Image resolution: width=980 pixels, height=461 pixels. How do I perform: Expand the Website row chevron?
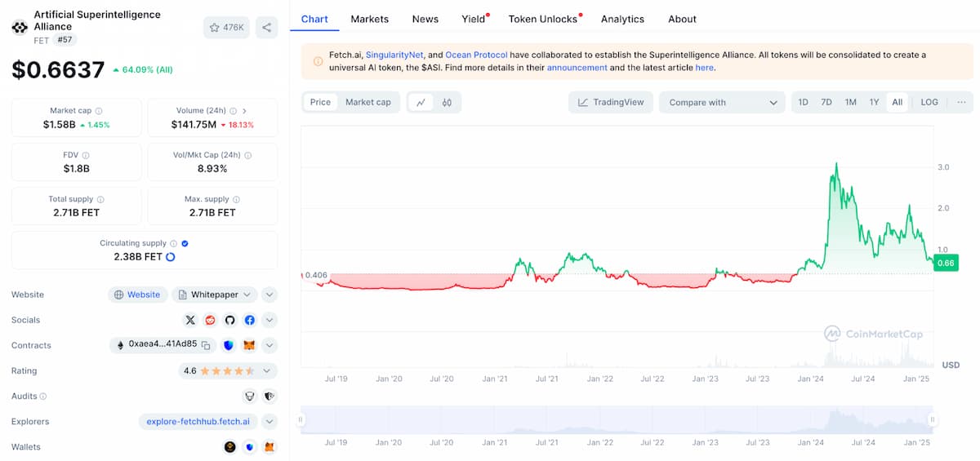[269, 295]
